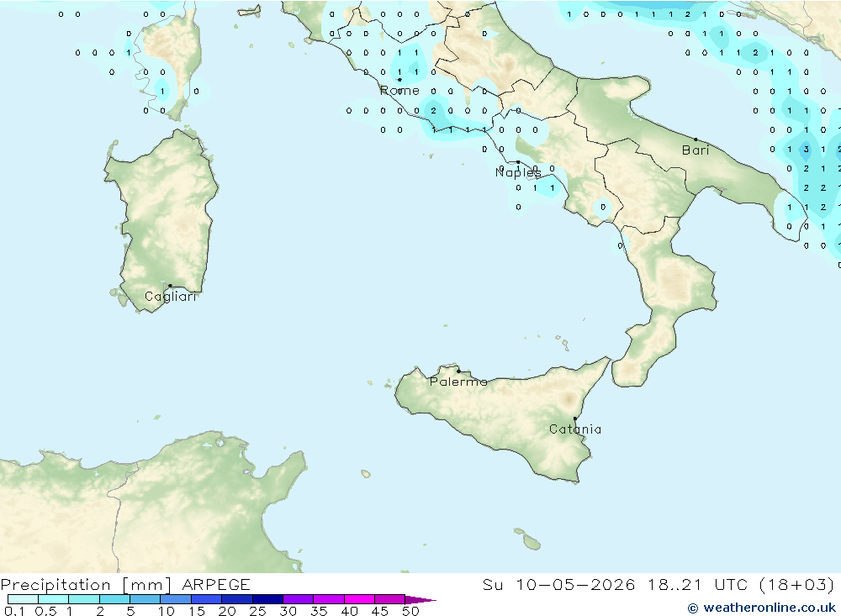The image size is (841, 616).
Task: Click the 'Su 10-05-2026' date text
Action: [559, 584]
